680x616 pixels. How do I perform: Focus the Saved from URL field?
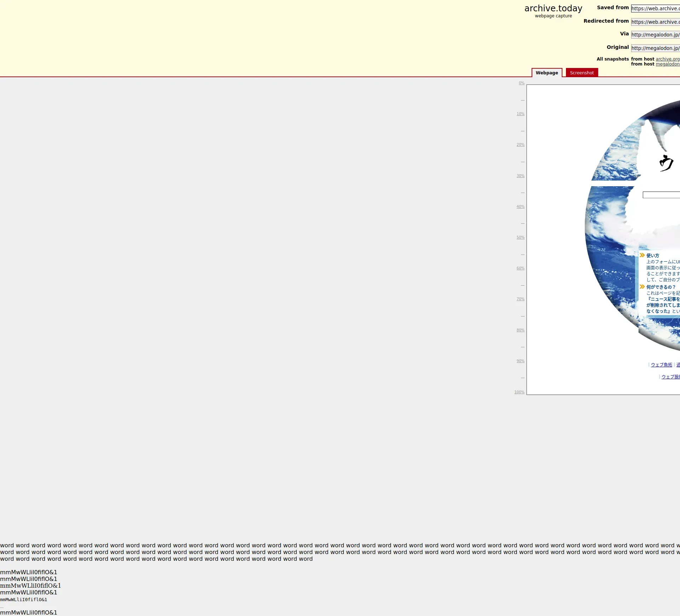(x=655, y=8)
